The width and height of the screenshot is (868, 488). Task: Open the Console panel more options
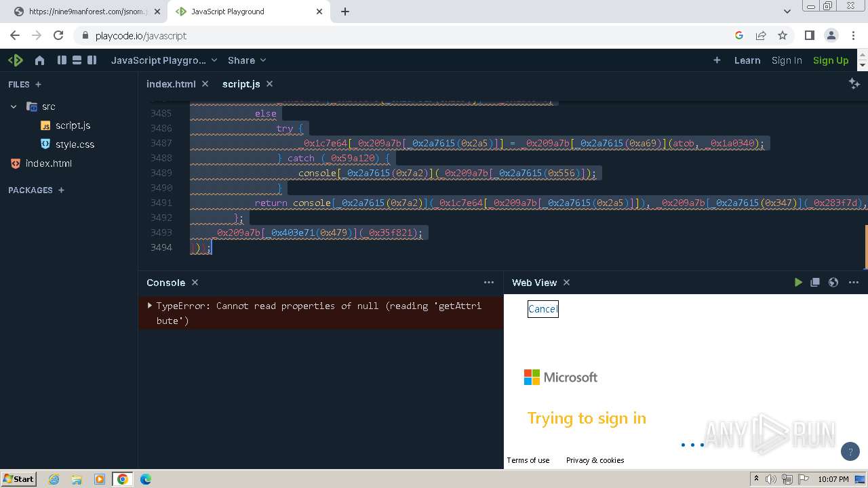click(x=489, y=283)
